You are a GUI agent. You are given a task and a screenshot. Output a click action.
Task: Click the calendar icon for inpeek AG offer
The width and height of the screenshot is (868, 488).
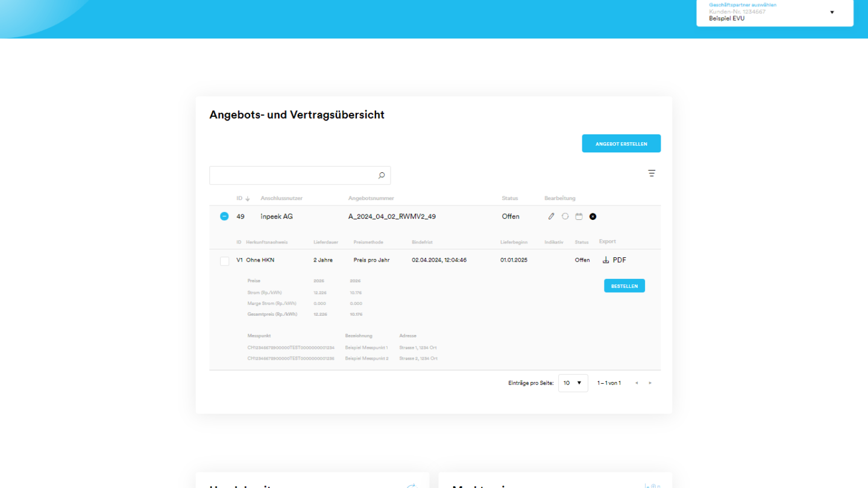click(579, 216)
